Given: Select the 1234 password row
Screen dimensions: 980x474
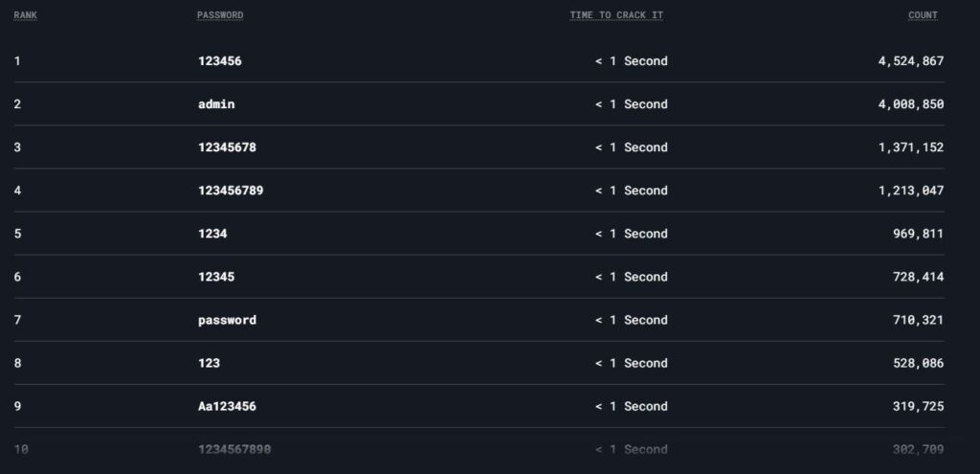Looking at the screenshot, I should point(479,234).
